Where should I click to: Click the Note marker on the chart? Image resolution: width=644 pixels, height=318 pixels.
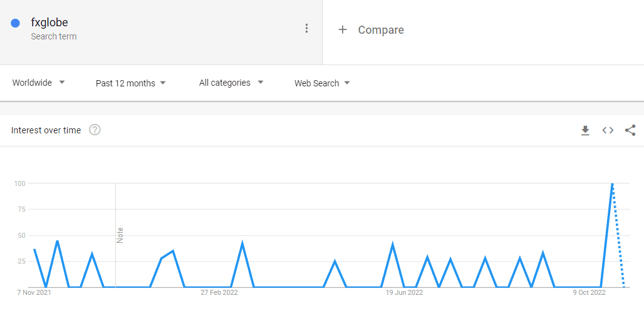coord(120,235)
